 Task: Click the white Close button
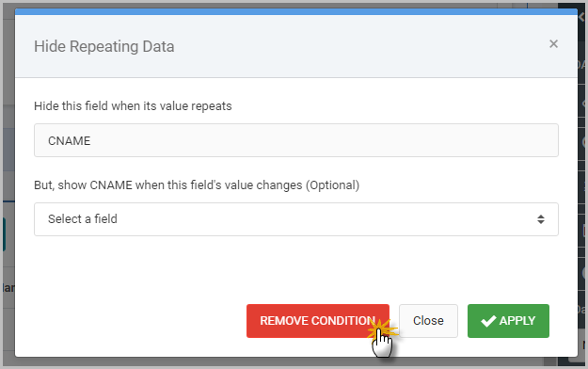coord(428,321)
